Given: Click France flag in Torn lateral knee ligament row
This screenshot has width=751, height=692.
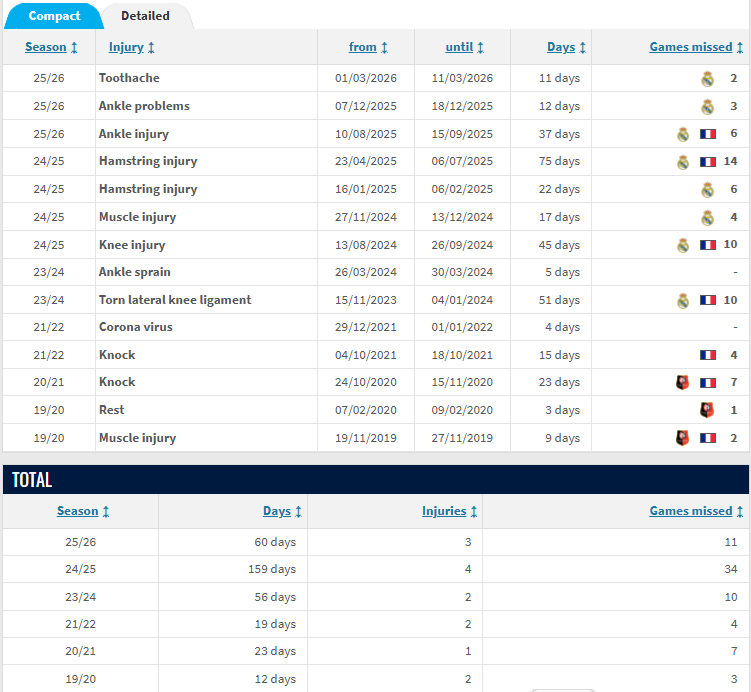Looking at the screenshot, I should click(708, 300).
